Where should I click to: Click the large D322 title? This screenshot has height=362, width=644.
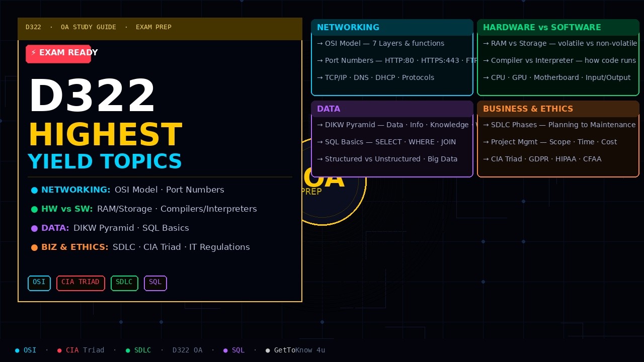92,97
